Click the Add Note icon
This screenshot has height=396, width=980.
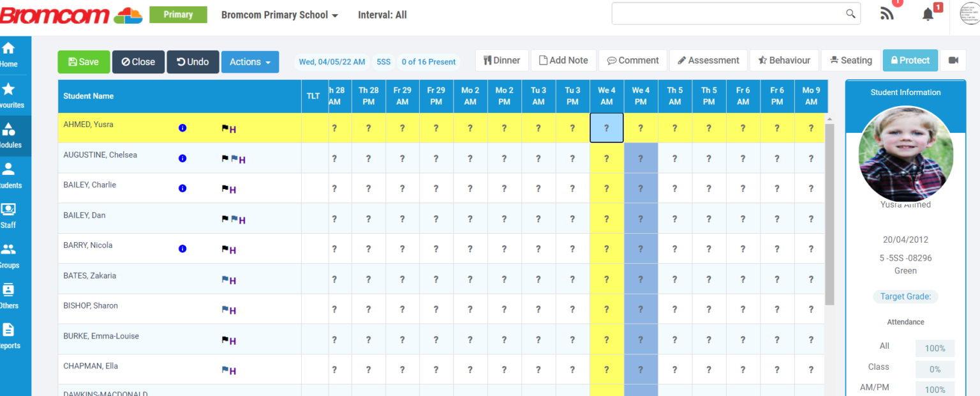coord(563,60)
